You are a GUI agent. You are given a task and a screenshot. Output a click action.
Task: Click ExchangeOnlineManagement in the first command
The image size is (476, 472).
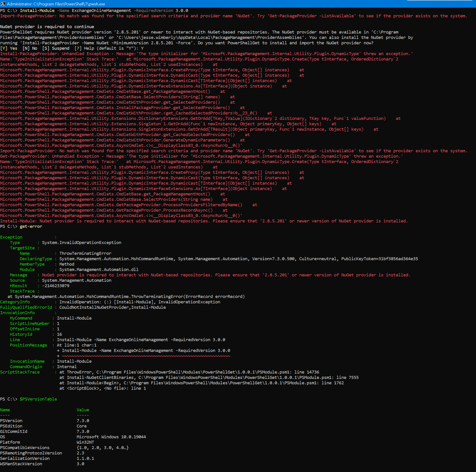point(101,10)
